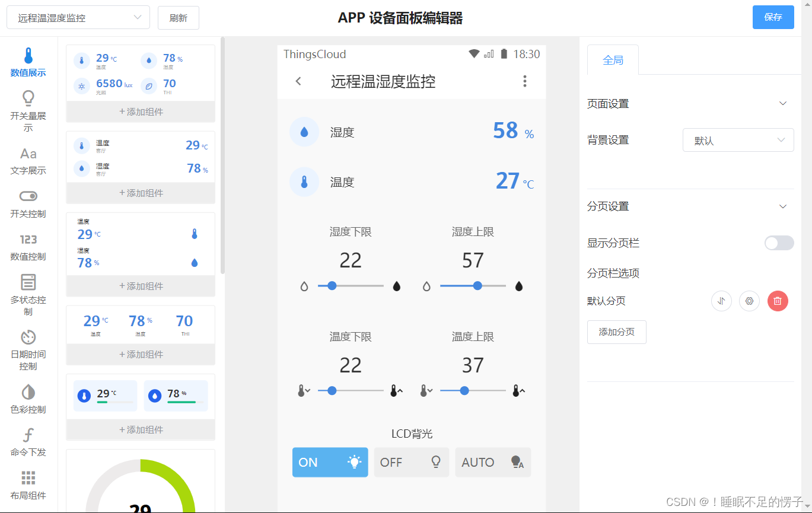Select the 命令下发 function category
The height and width of the screenshot is (513, 812).
click(28, 442)
